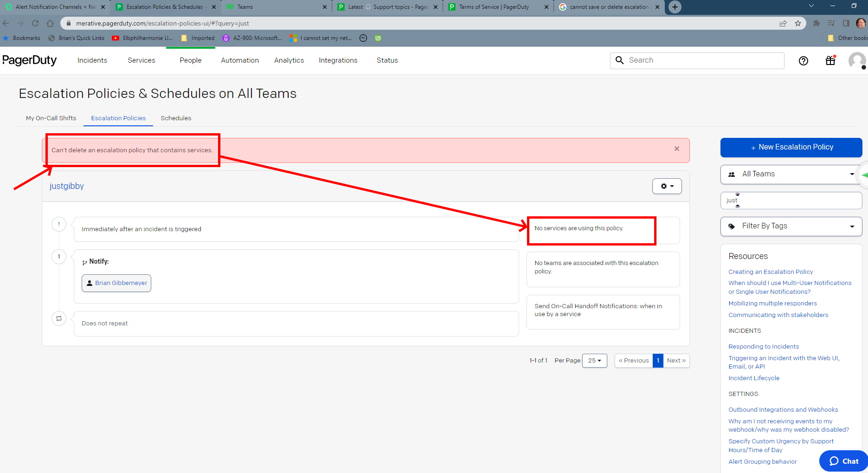Bookmark this page with the star icon
Image resolution: width=868 pixels, height=473 pixels.
[x=798, y=23]
